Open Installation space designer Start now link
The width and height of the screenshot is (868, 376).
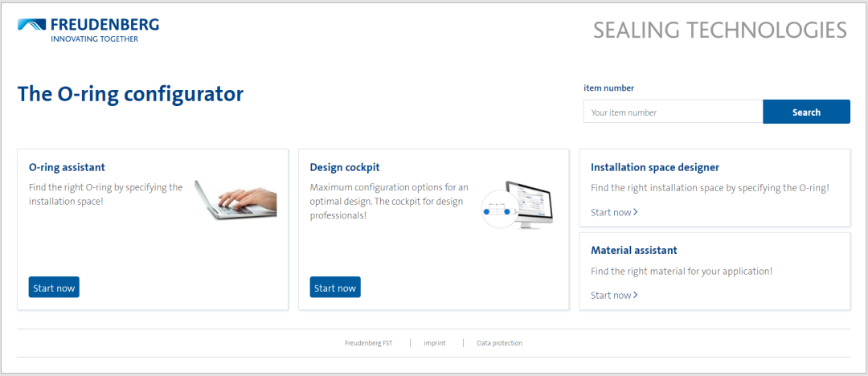pos(614,212)
